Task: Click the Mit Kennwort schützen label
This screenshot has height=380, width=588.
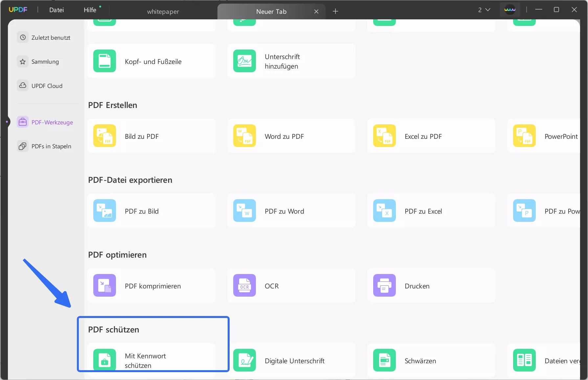Action: point(145,361)
